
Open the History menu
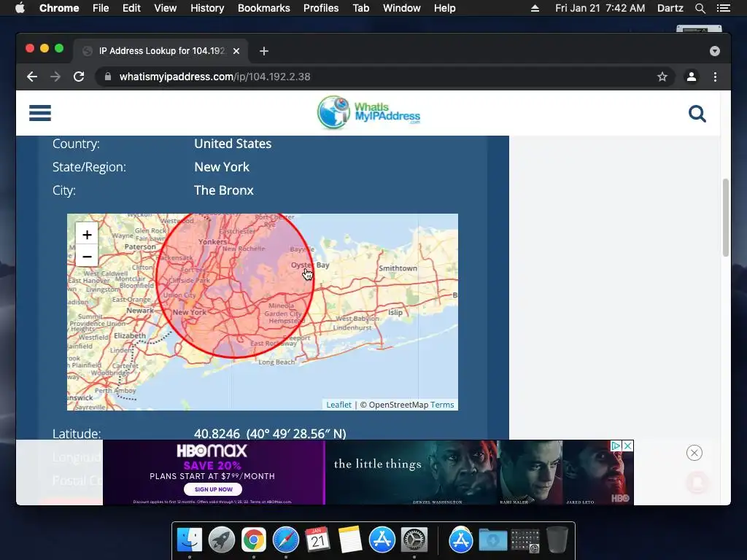click(x=207, y=8)
